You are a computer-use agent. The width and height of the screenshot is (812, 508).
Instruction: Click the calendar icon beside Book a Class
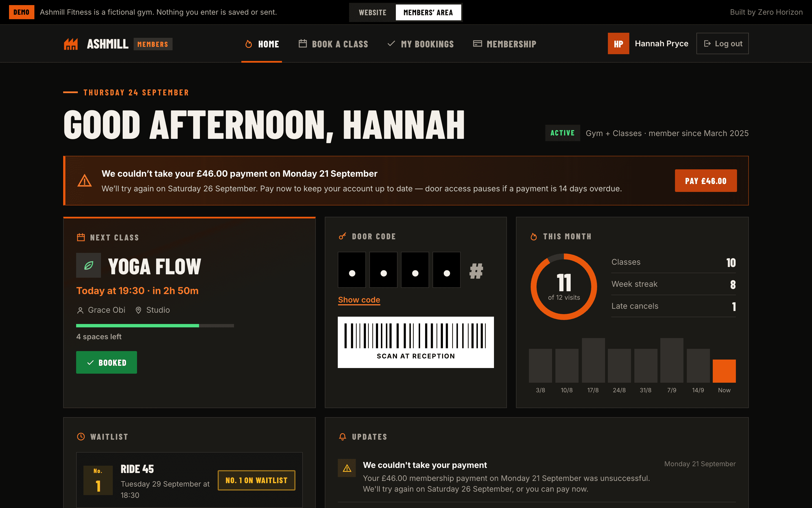point(303,44)
